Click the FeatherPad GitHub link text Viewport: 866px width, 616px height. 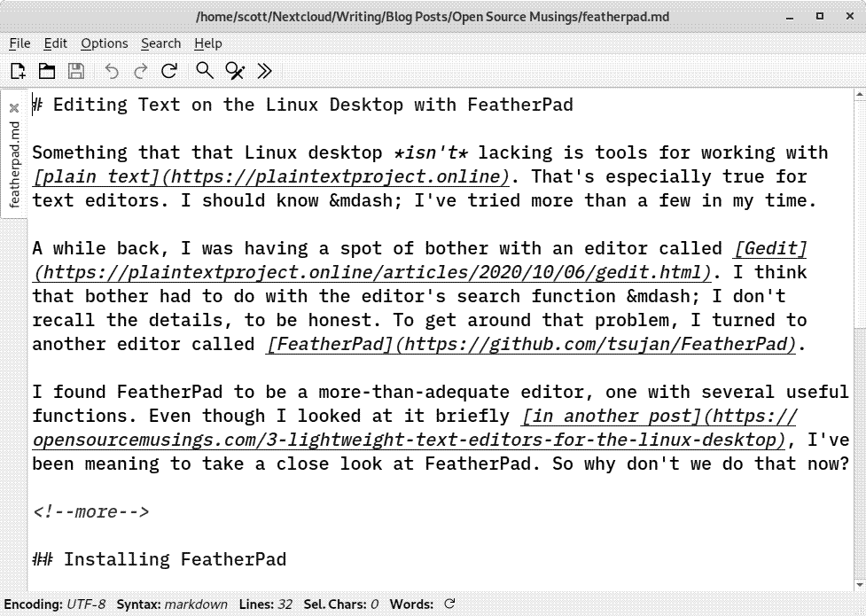coord(531,344)
